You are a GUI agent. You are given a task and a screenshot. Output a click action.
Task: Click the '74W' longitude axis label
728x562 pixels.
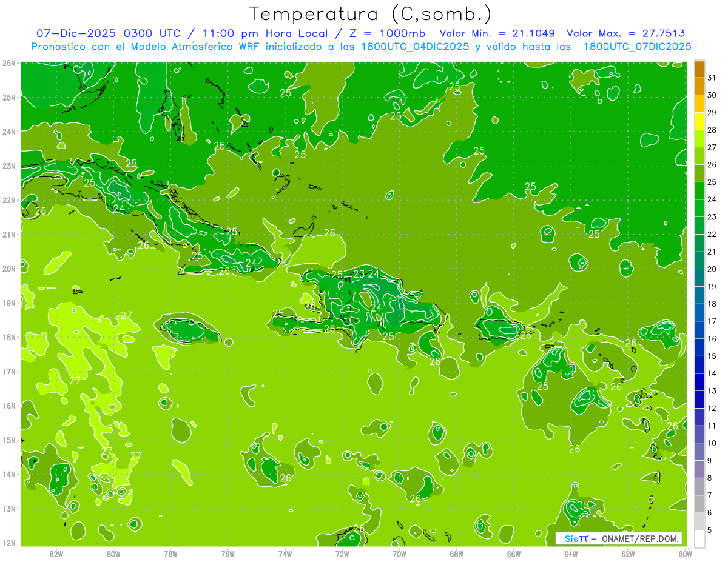pyautogui.click(x=285, y=554)
